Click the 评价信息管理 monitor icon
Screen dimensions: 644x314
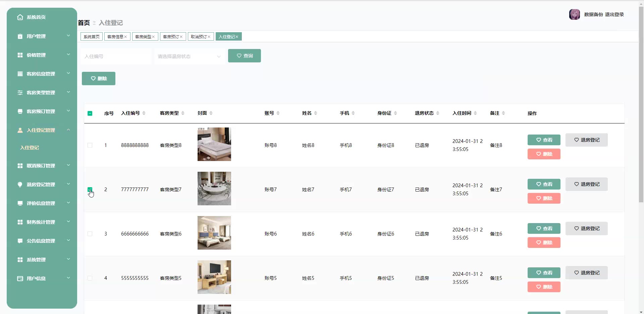pyautogui.click(x=20, y=203)
